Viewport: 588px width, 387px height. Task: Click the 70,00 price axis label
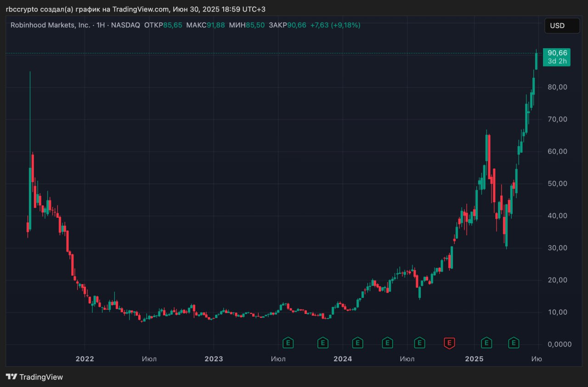click(x=558, y=119)
